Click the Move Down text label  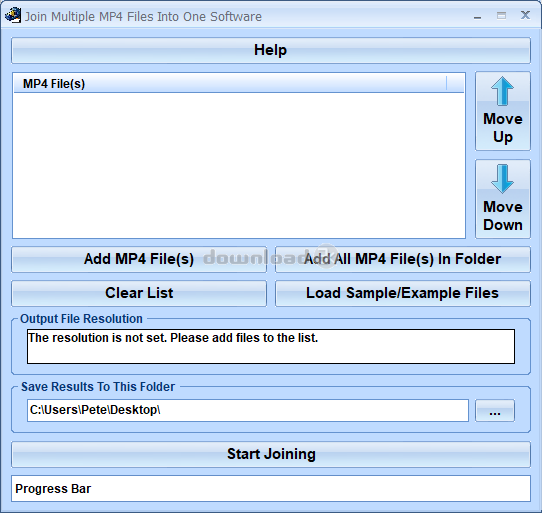click(x=503, y=216)
